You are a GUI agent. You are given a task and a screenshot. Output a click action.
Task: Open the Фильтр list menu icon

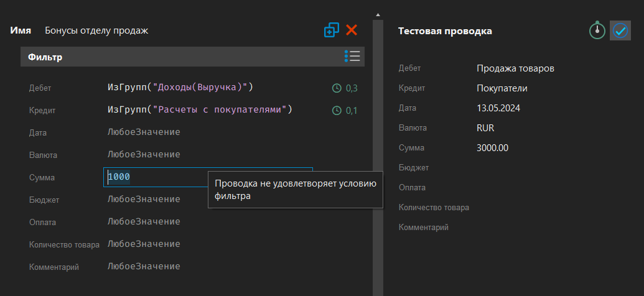(352, 56)
